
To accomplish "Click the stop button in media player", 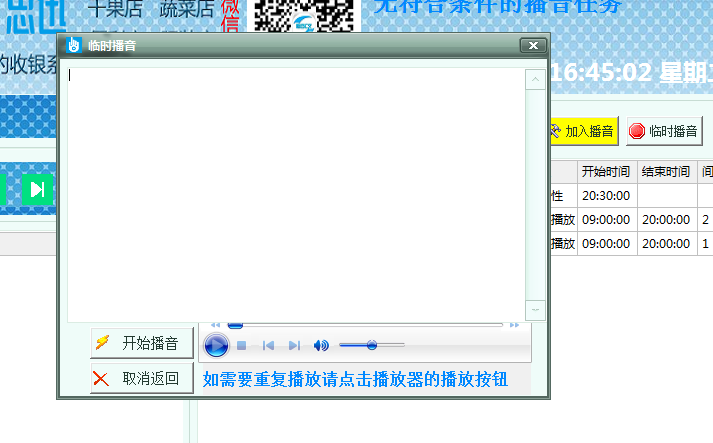I will (x=242, y=346).
